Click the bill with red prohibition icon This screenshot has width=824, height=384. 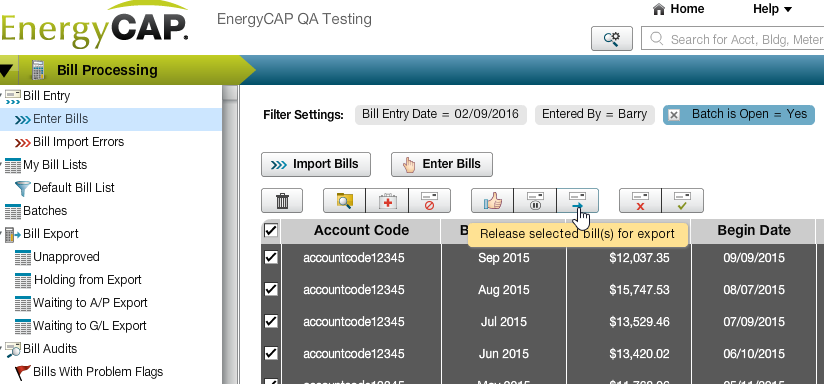coord(429,201)
